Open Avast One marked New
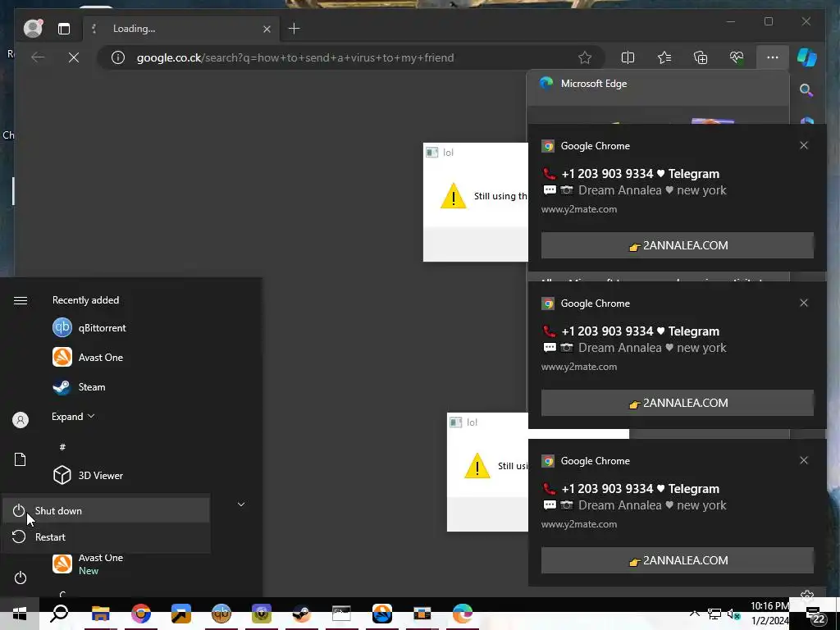 tap(89, 564)
